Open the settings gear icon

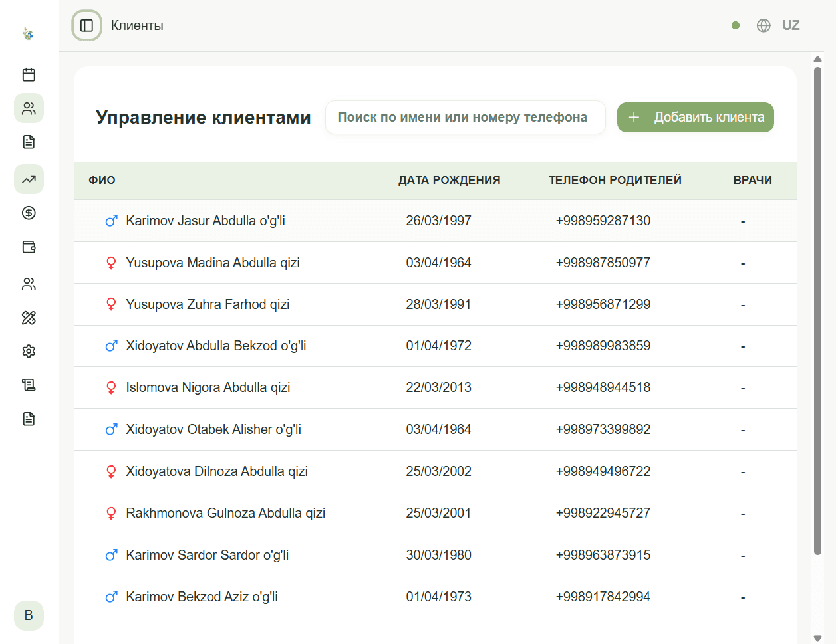pyautogui.click(x=29, y=351)
